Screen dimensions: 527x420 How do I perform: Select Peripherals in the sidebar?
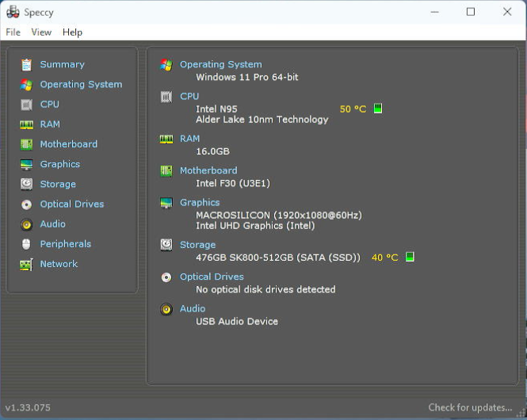[x=66, y=244]
